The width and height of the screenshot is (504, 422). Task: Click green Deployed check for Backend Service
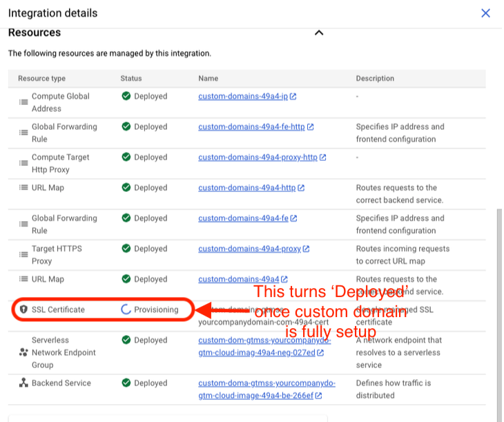click(126, 383)
